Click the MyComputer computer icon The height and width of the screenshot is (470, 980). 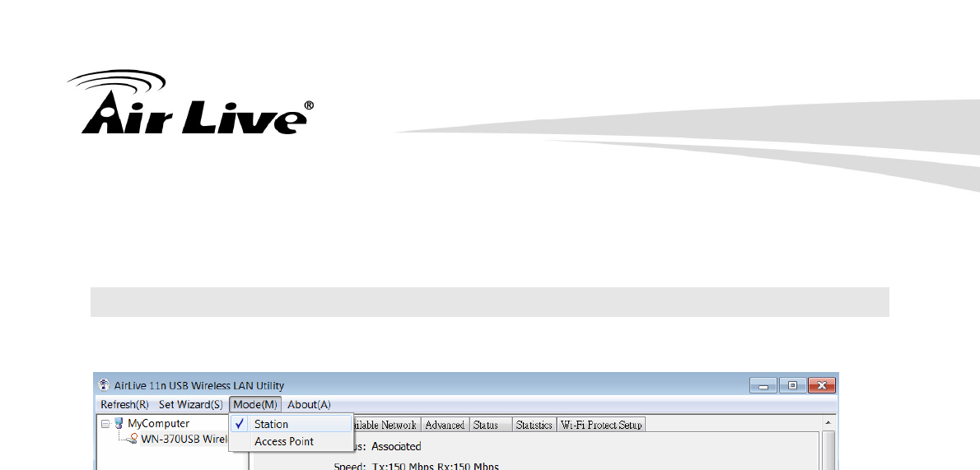(118, 424)
